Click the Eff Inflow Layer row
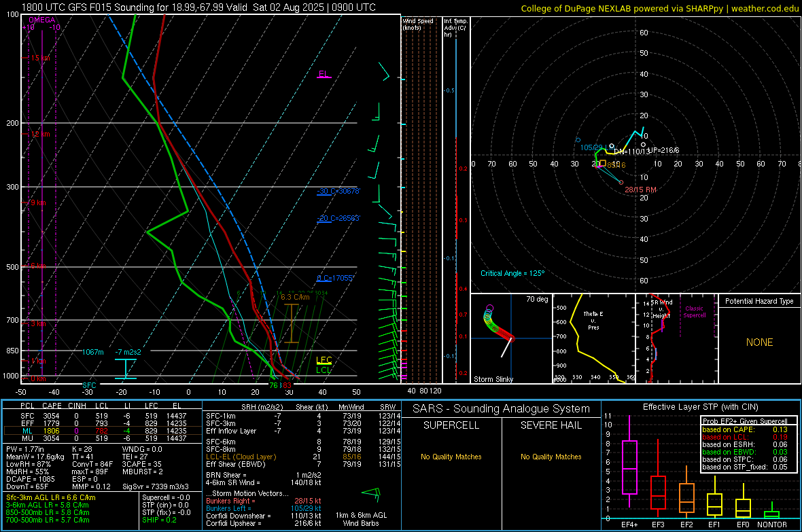The width and height of the screenshot is (802, 532). tap(304, 431)
